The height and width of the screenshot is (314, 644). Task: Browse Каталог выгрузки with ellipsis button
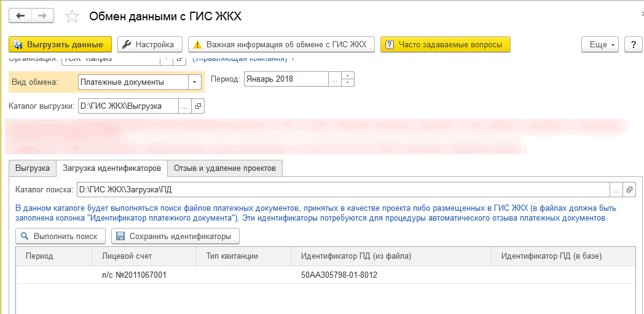184,106
